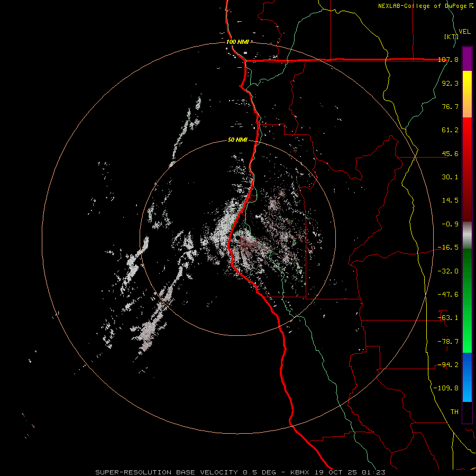Click the 45.6 velocity scale value
This screenshot has height=476, width=476.
pos(450,153)
